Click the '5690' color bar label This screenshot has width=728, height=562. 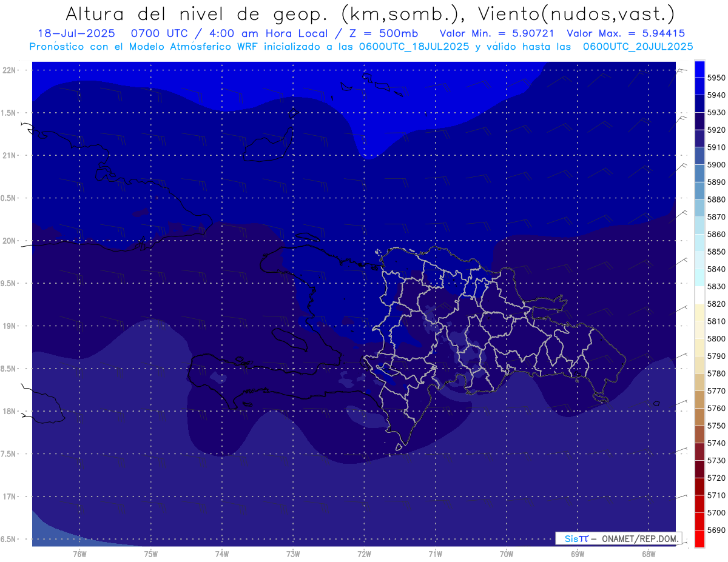[716, 530]
